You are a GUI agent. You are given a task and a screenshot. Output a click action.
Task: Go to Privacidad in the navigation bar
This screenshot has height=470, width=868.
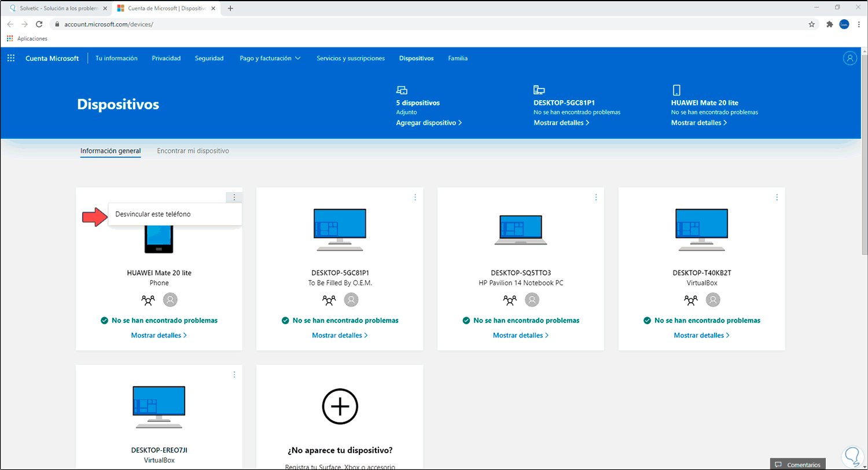[166, 58]
